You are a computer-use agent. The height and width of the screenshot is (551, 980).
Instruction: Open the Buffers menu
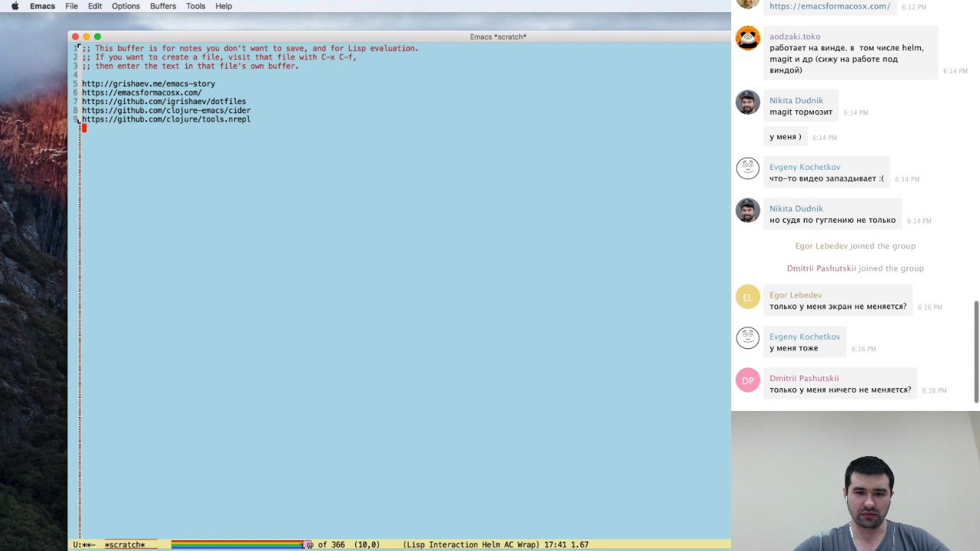point(163,6)
